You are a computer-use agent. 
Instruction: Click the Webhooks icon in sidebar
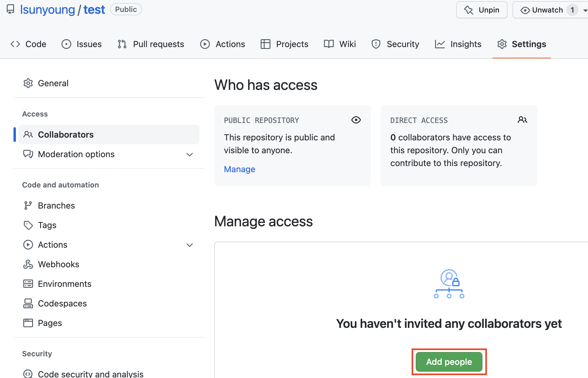pyautogui.click(x=28, y=264)
